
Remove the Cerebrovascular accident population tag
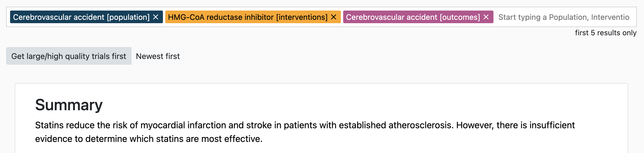[x=156, y=17]
